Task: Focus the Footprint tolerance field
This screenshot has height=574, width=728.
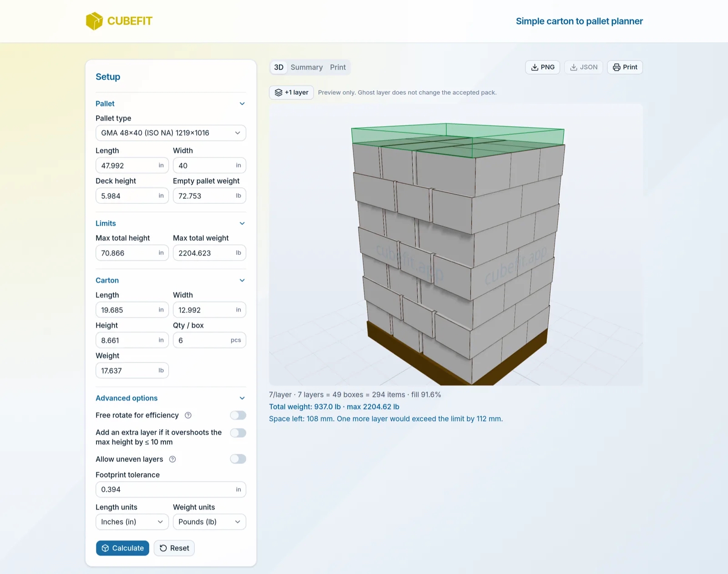Action: point(171,489)
